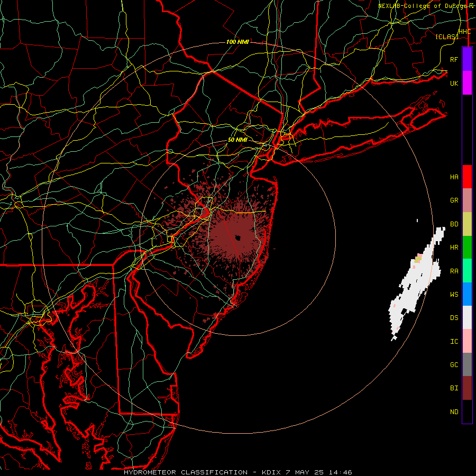Click the RF legend label
The image size is (476, 476).
[454, 59]
